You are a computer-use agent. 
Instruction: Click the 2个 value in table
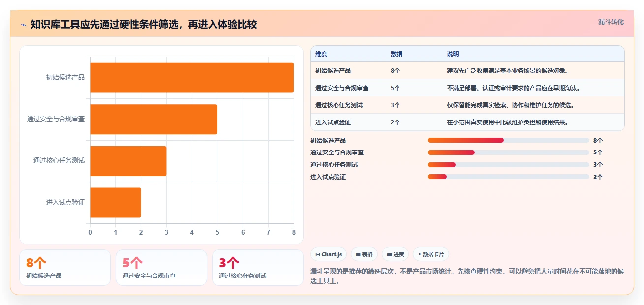pyautogui.click(x=395, y=122)
